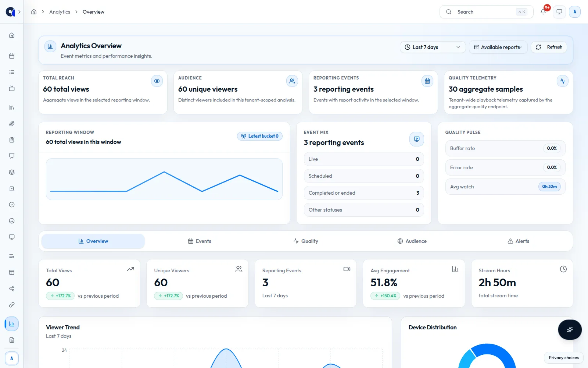
Task: Click the reporting window line chart
Action: pyautogui.click(x=164, y=179)
